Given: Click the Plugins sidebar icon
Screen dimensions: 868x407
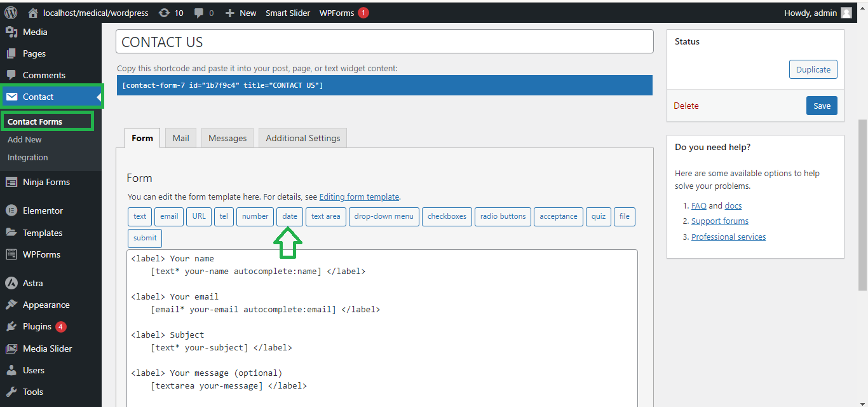Looking at the screenshot, I should 11,326.
